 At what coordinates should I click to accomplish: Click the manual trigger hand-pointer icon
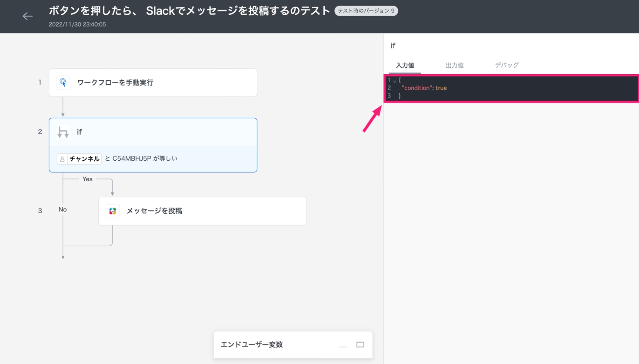pyautogui.click(x=63, y=83)
